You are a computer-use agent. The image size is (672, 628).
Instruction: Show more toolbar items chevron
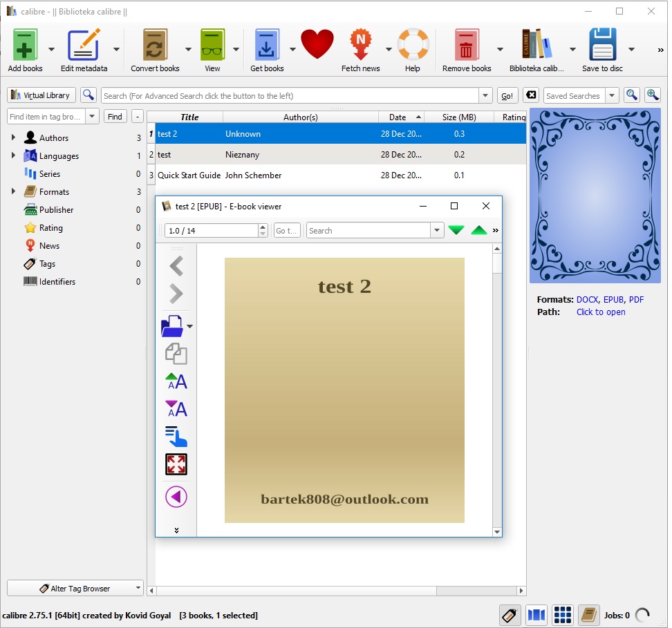pyautogui.click(x=660, y=50)
